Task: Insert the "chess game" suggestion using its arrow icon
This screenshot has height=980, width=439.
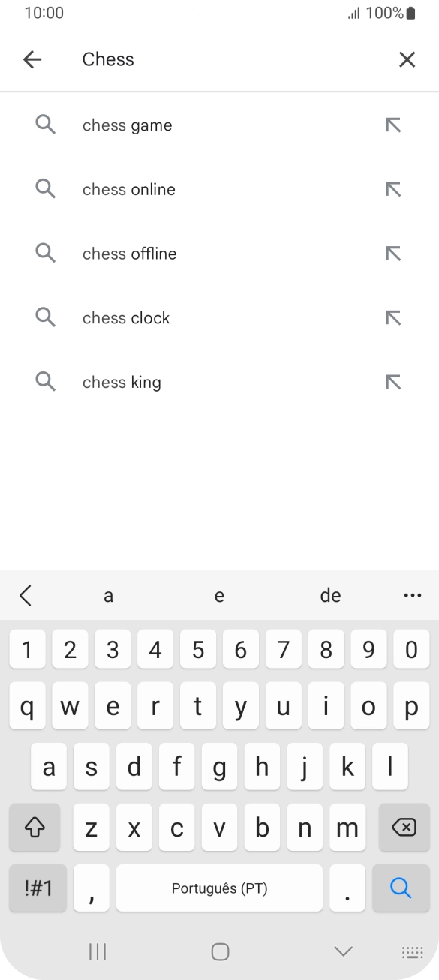Action: point(392,125)
